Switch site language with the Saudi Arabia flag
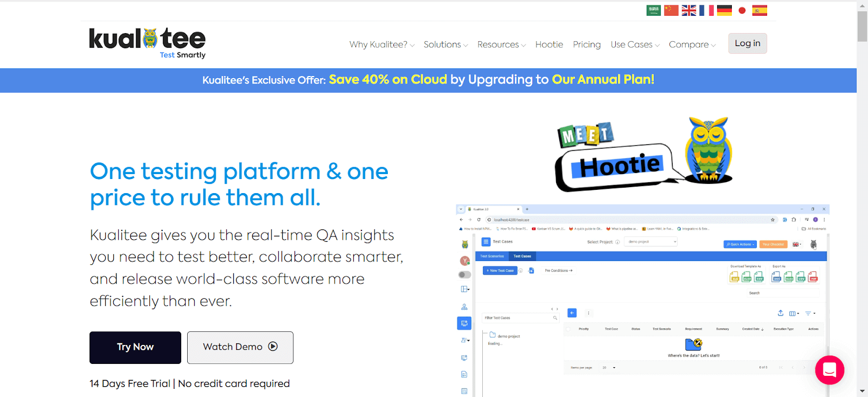The image size is (868, 397). point(654,10)
